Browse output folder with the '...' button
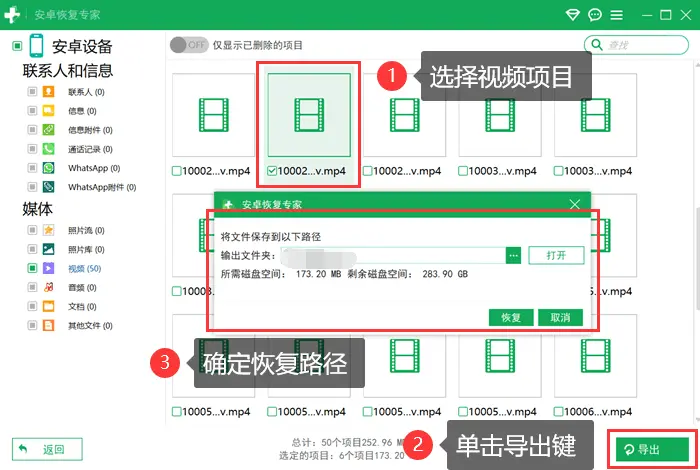 [513, 255]
